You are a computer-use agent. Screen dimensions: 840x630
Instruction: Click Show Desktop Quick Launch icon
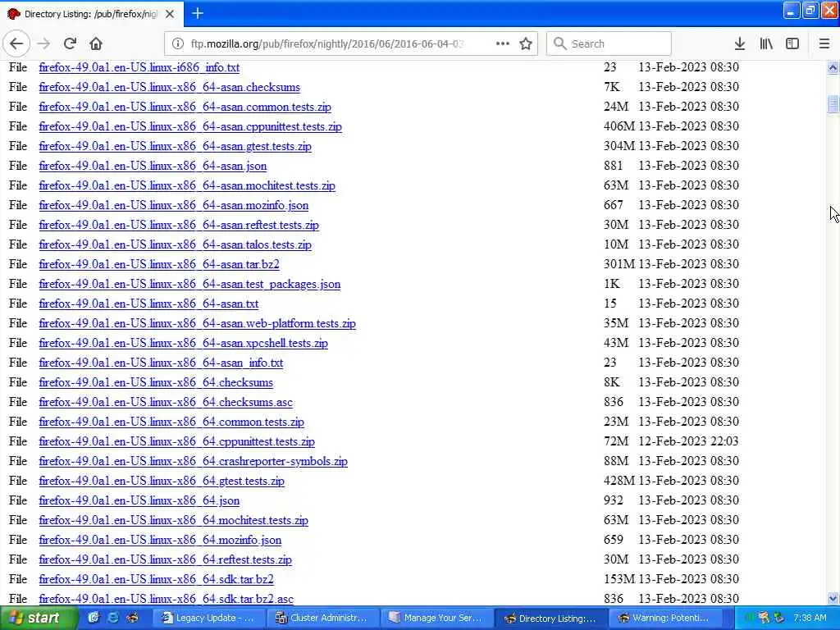tap(94, 618)
